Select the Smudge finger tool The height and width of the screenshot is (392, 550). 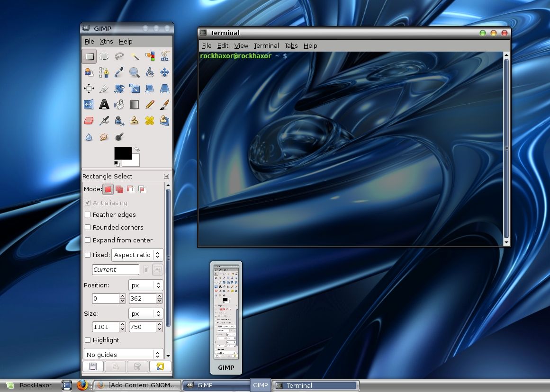click(104, 137)
